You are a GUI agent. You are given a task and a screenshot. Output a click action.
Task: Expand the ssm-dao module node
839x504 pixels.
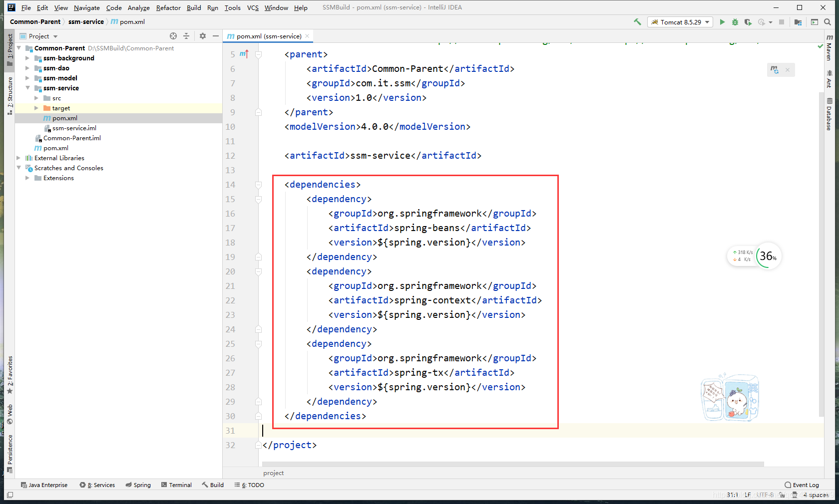tap(27, 68)
